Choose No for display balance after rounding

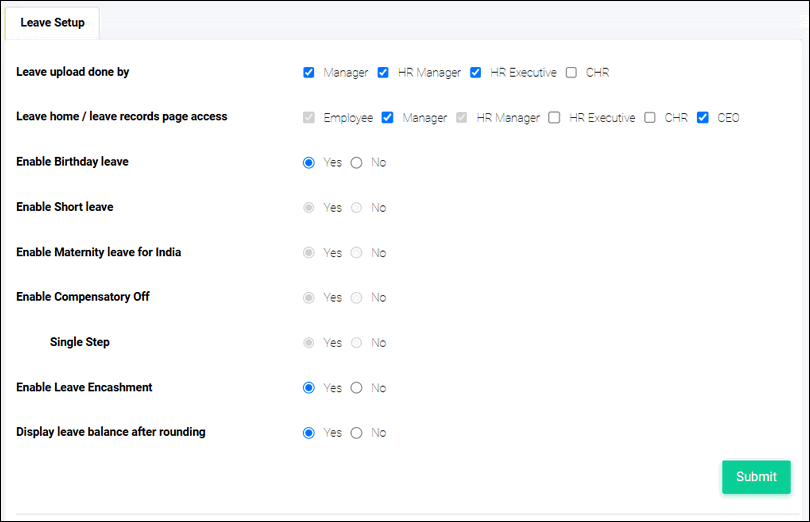pyautogui.click(x=356, y=433)
